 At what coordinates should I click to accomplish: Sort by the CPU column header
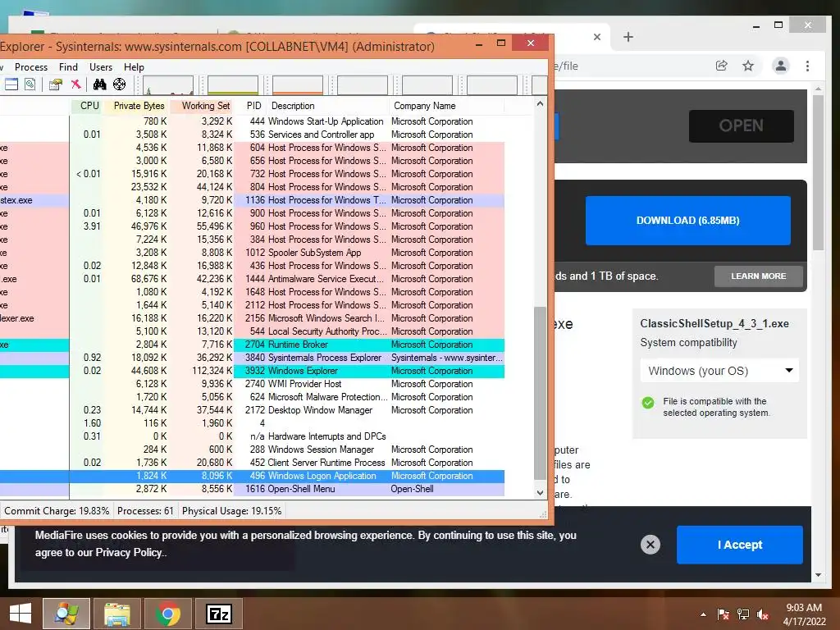click(x=86, y=106)
